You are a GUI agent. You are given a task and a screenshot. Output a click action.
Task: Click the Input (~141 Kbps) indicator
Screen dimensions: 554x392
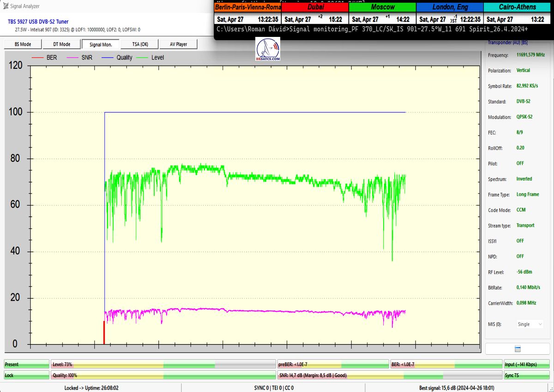click(526, 364)
